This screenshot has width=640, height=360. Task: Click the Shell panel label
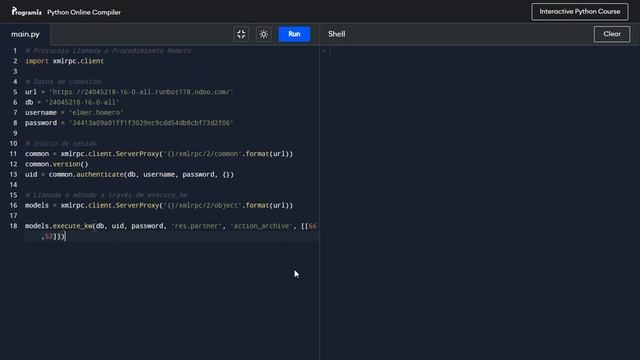[337, 34]
